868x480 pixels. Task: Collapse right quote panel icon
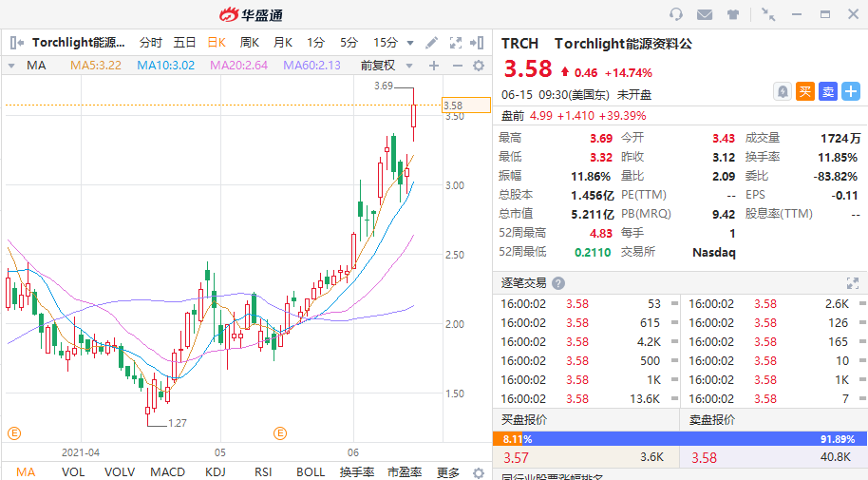click(477, 43)
